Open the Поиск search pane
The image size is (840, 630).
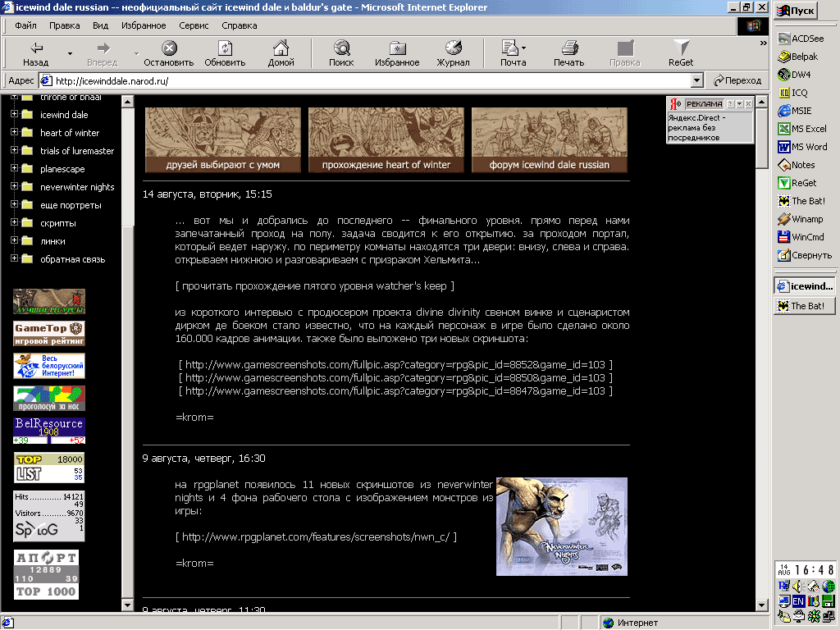click(x=341, y=54)
